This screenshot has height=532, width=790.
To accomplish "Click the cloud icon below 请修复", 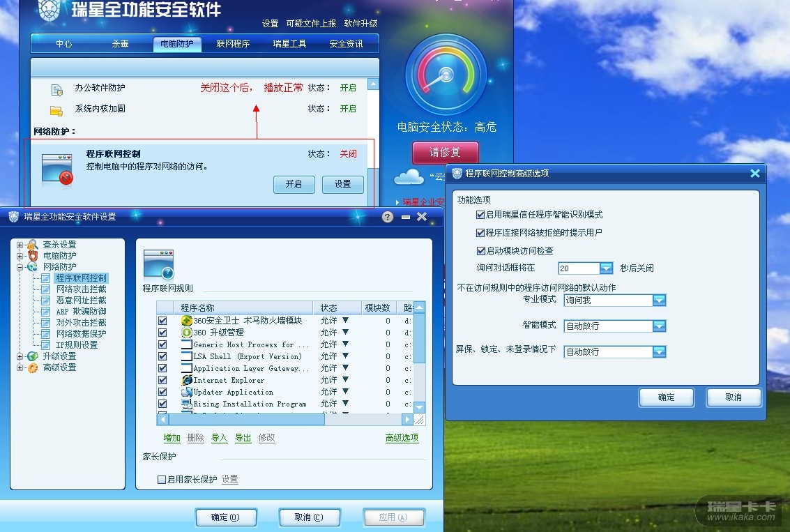I will point(409,177).
